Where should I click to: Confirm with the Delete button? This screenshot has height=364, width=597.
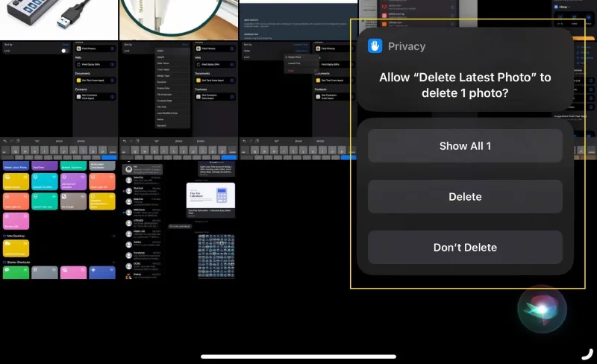[x=465, y=196]
